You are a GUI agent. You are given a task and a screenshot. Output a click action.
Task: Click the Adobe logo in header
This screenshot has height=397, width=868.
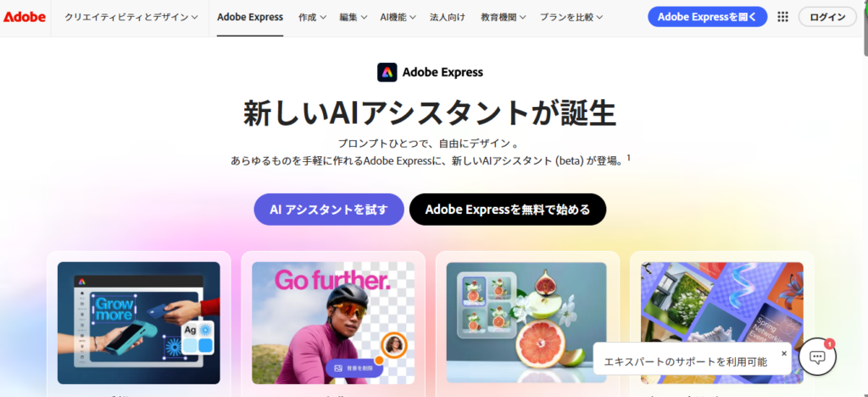click(x=25, y=17)
